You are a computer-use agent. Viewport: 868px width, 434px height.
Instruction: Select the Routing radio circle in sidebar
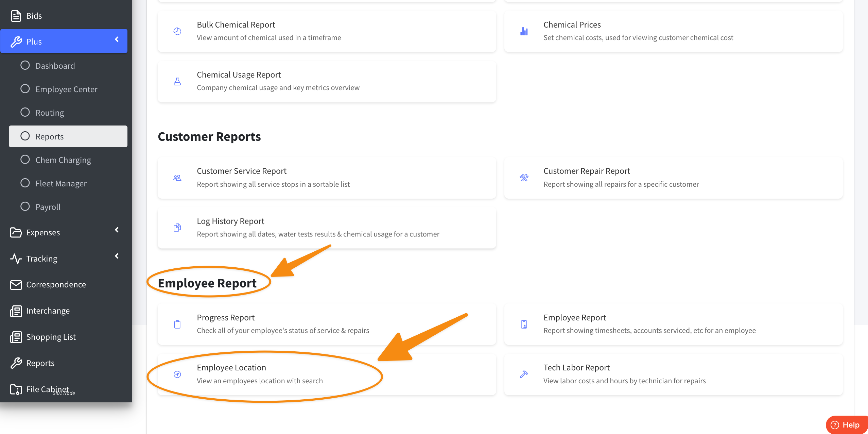click(x=25, y=112)
